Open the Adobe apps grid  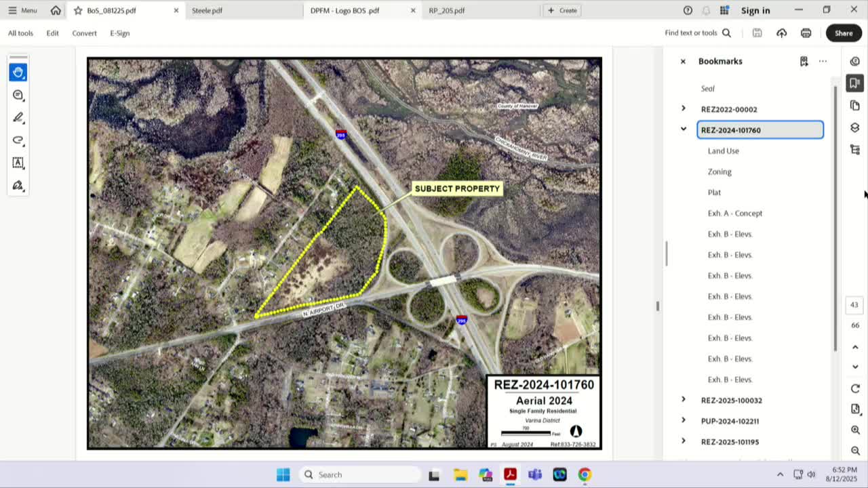pos(724,10)
